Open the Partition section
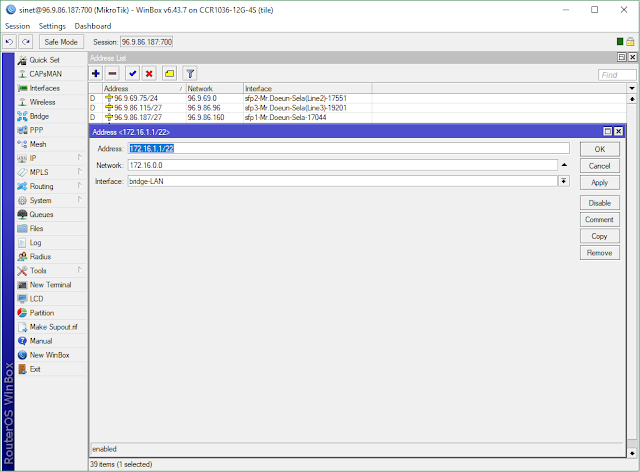This screenshot has height=472, width=640. pos(51,313)
